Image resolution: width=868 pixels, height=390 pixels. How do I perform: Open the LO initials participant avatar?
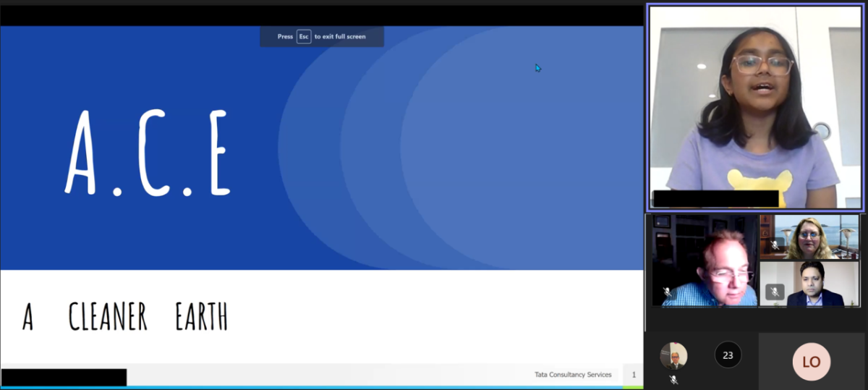coord(811,362)
